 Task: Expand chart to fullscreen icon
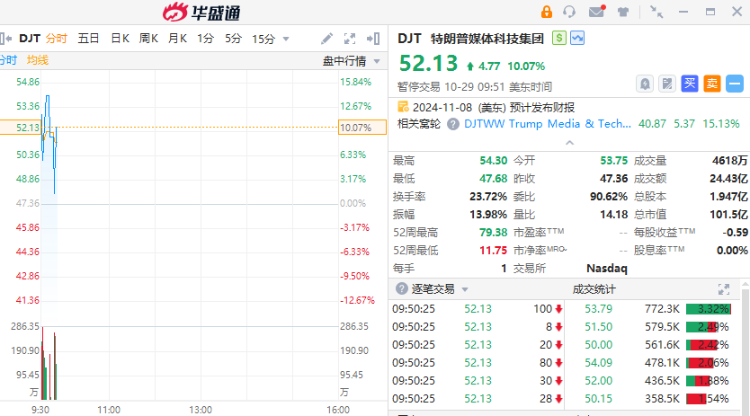point(350,39)
